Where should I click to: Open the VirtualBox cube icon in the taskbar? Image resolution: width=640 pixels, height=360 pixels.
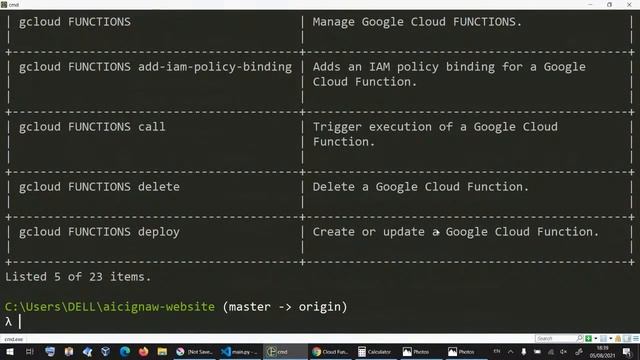105,351
